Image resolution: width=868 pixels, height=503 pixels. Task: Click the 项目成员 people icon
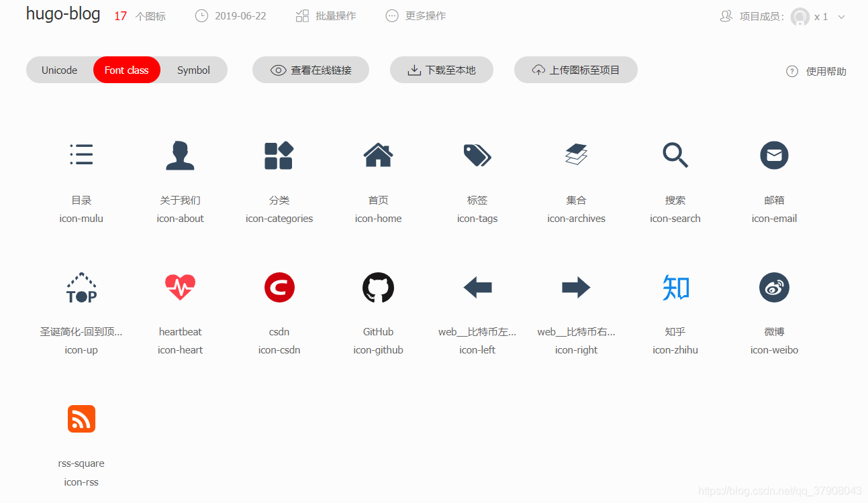click(726, 17)
